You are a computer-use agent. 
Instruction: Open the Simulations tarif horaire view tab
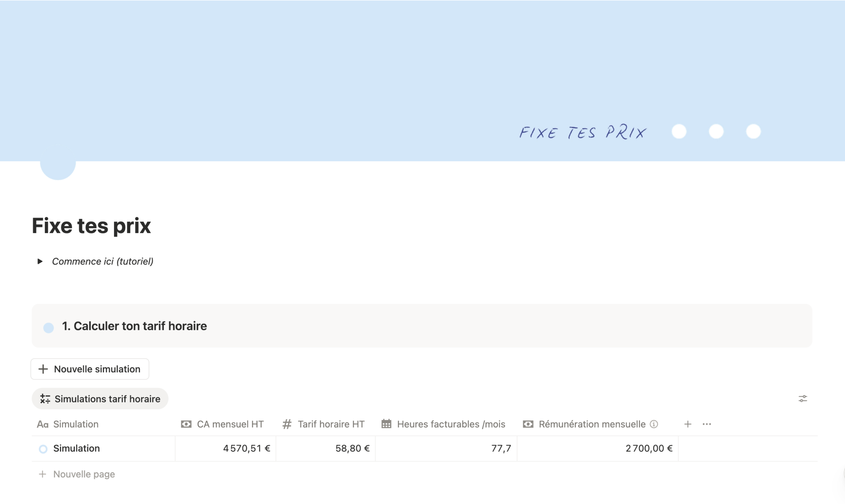[100, 399]
